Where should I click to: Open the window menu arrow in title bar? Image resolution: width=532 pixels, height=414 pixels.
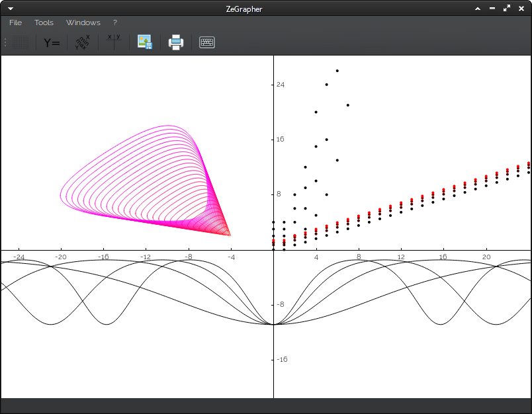tap(11, 9)
